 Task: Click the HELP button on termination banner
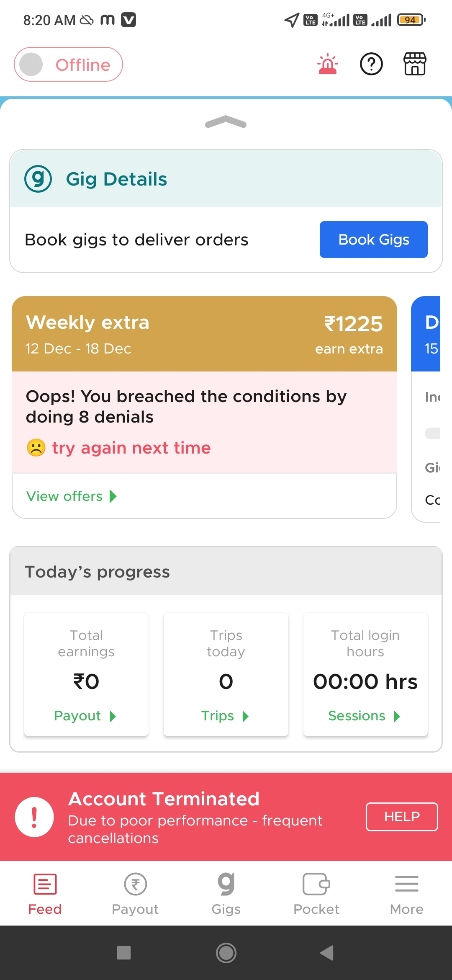tap(401, 817)
